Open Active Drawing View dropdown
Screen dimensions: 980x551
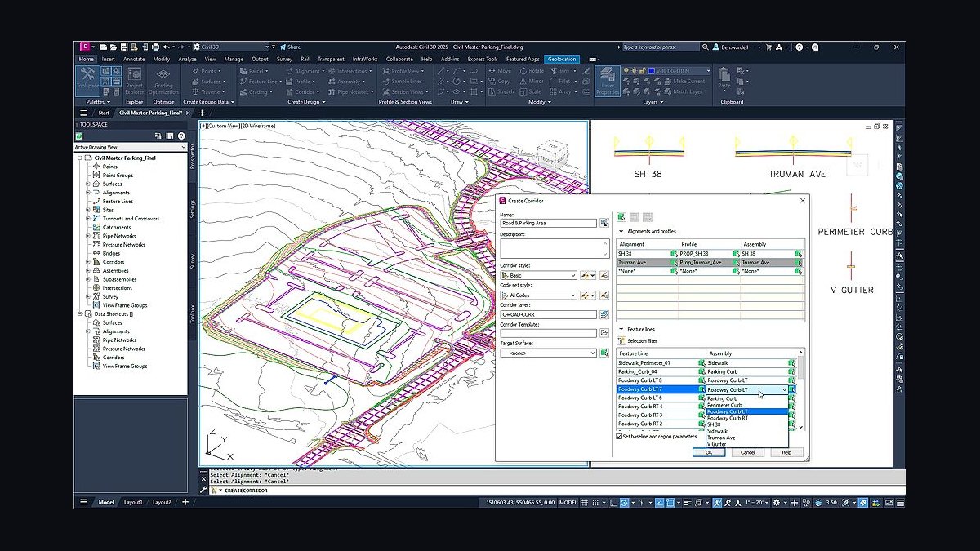tap(131, 147)
